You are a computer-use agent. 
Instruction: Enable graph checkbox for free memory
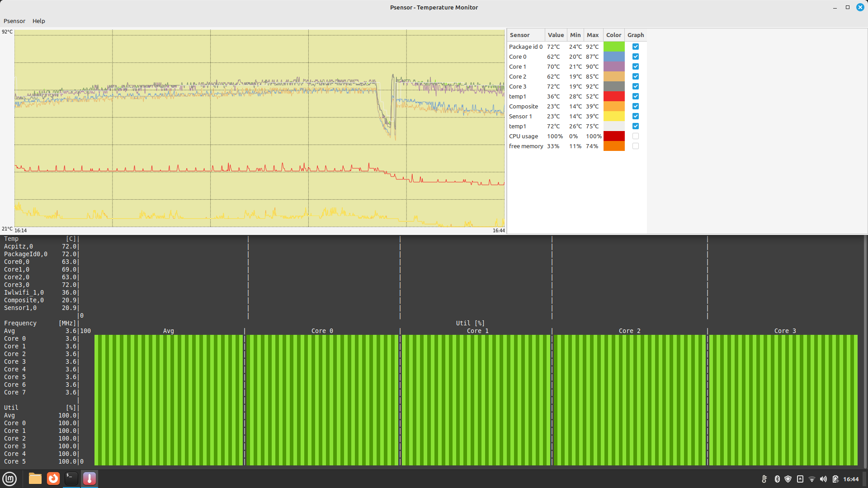click(x=635, y=146)
